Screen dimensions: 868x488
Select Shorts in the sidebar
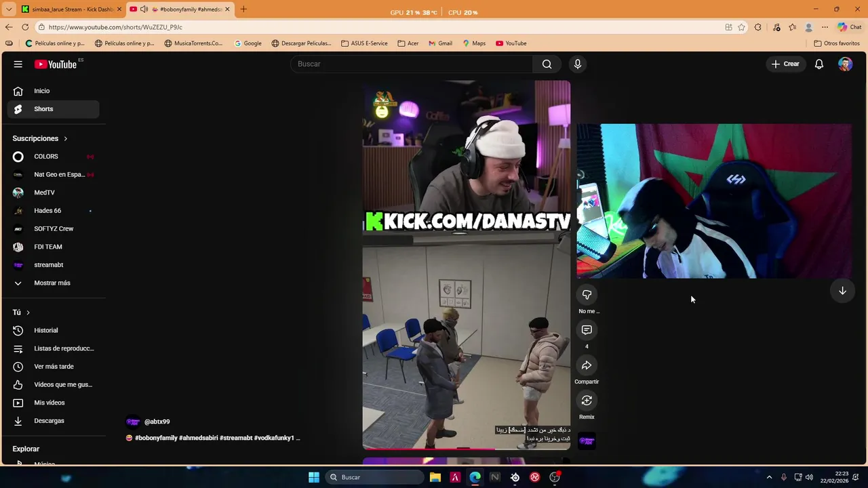point(53,109)
